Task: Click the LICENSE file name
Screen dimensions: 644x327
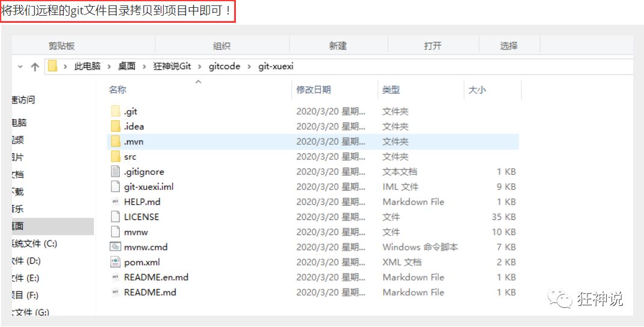Action: (141, 216)
